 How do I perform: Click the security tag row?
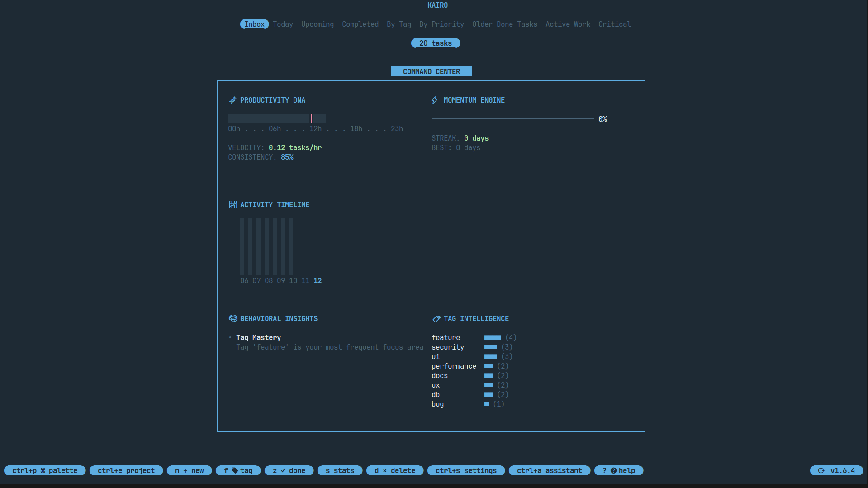[x=472, y=347]
